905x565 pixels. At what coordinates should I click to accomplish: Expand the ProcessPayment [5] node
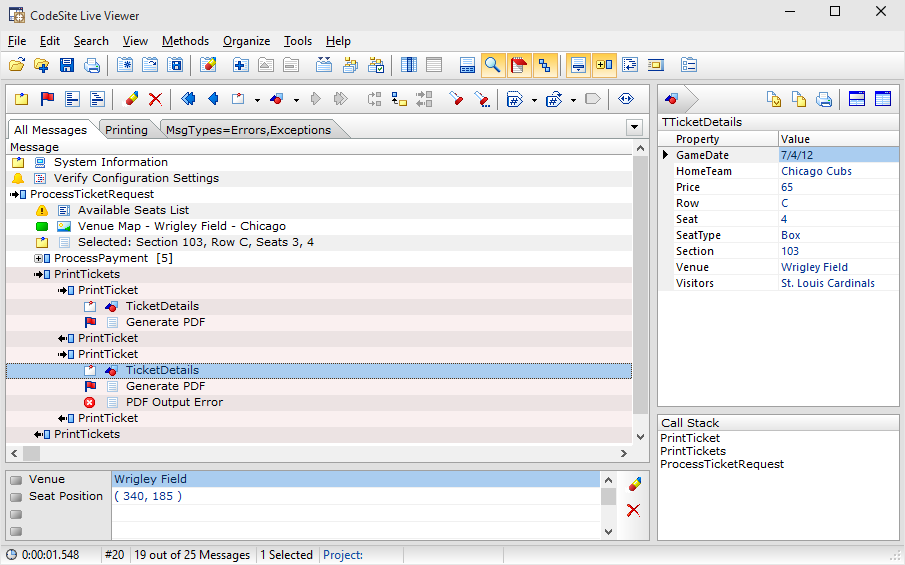pos(39,259)
